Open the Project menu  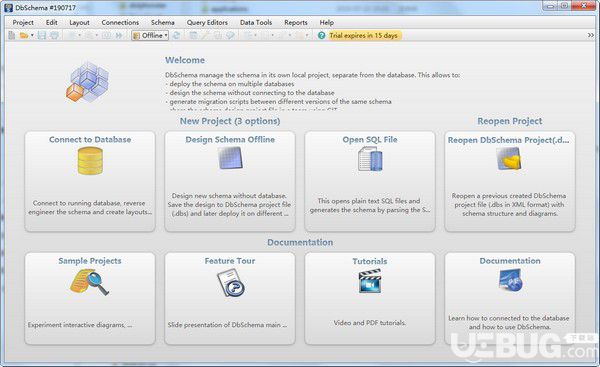tap(23, 23)
